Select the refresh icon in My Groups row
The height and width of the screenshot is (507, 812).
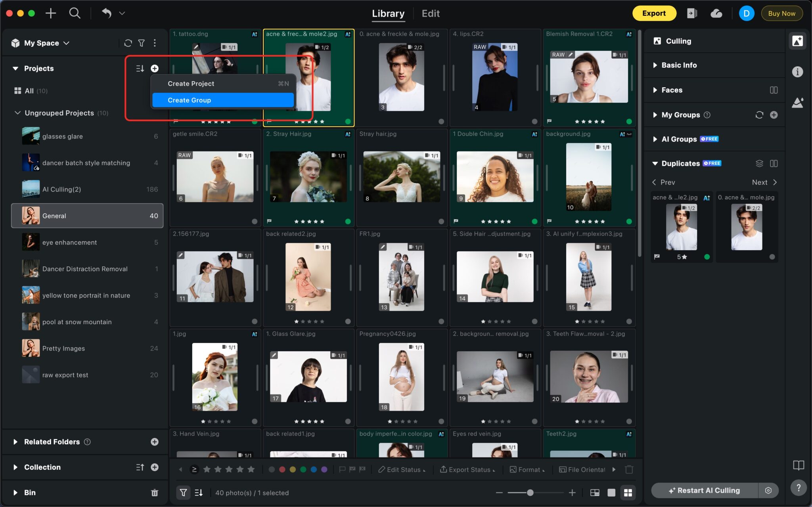click(759, 115)
